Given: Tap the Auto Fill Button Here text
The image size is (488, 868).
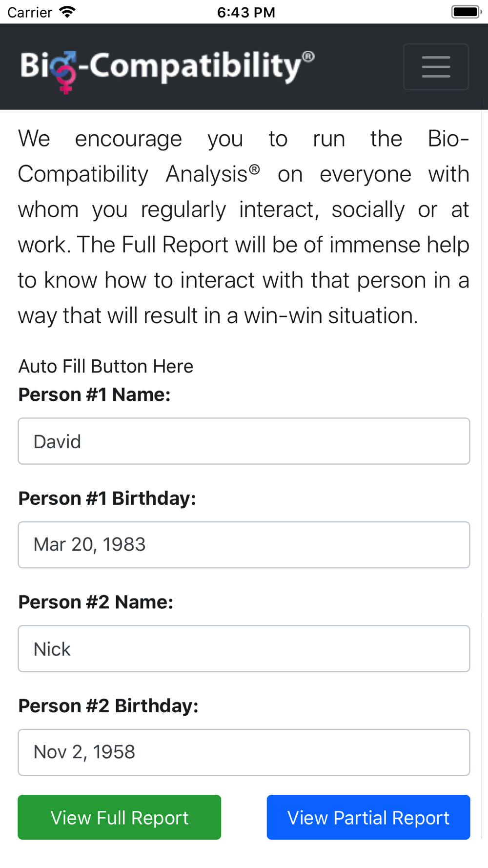Looking at the screenshot, I should (106, 366).
